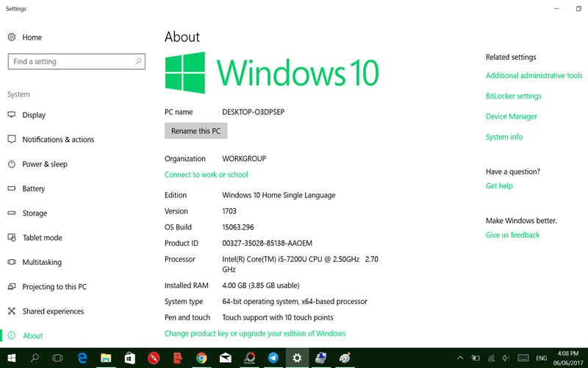Click the PC name DESKTOP-O3DPSEP text
The width and height of the screenshot is (588, 368).
pos(254,112)
